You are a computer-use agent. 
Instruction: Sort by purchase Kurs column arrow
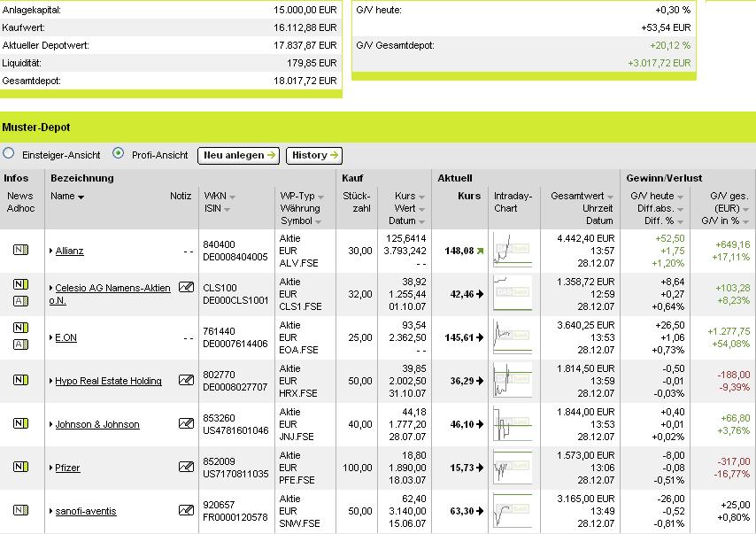[422, 197]
